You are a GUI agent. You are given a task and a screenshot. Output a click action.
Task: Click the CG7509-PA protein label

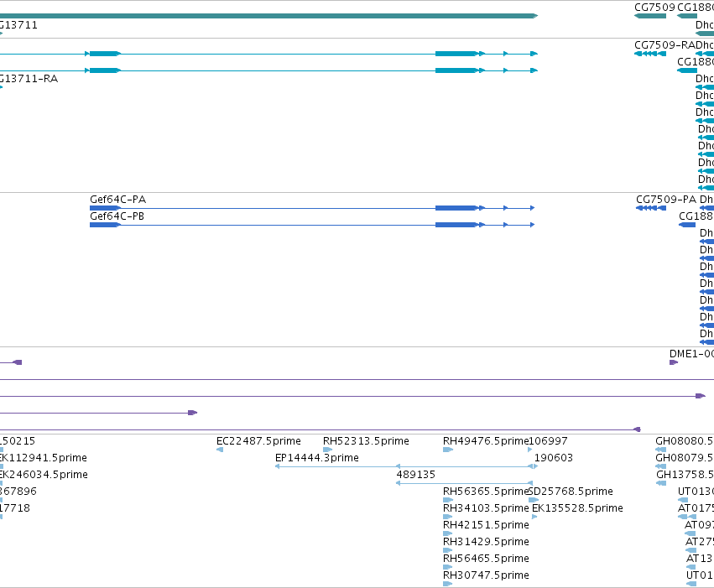(666, 200)
